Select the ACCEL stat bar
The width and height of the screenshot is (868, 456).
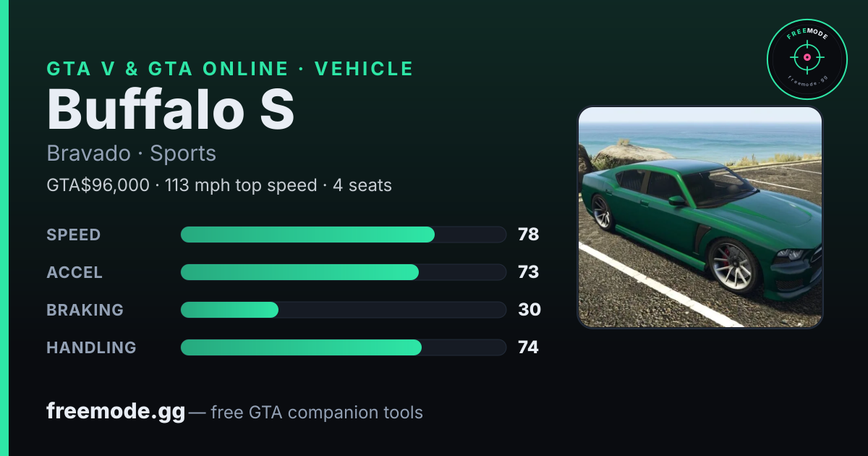point(343,272)
